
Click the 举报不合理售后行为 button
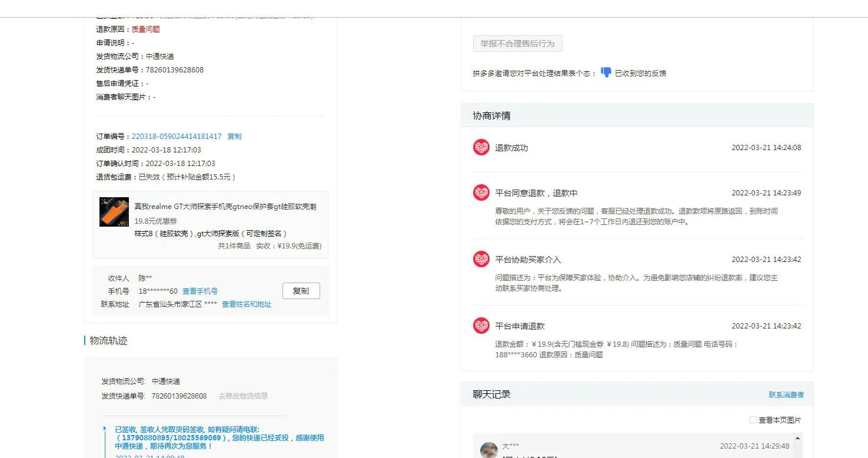pos(517,44)
